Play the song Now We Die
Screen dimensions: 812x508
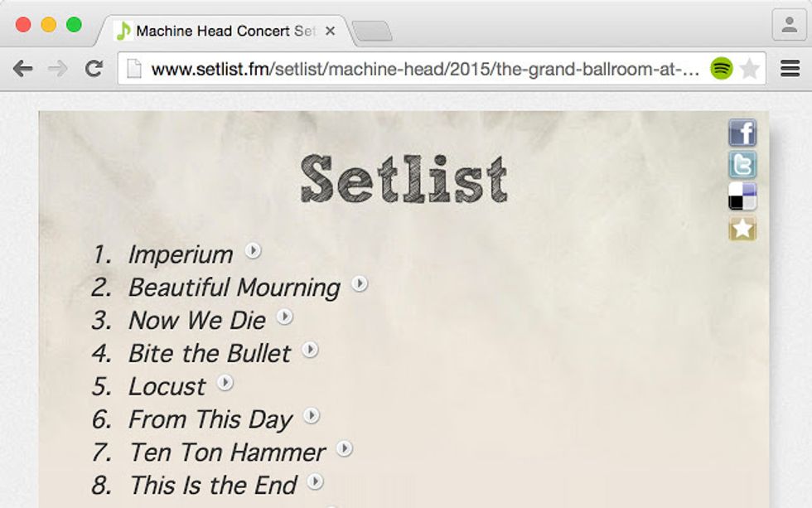(284, 317)
